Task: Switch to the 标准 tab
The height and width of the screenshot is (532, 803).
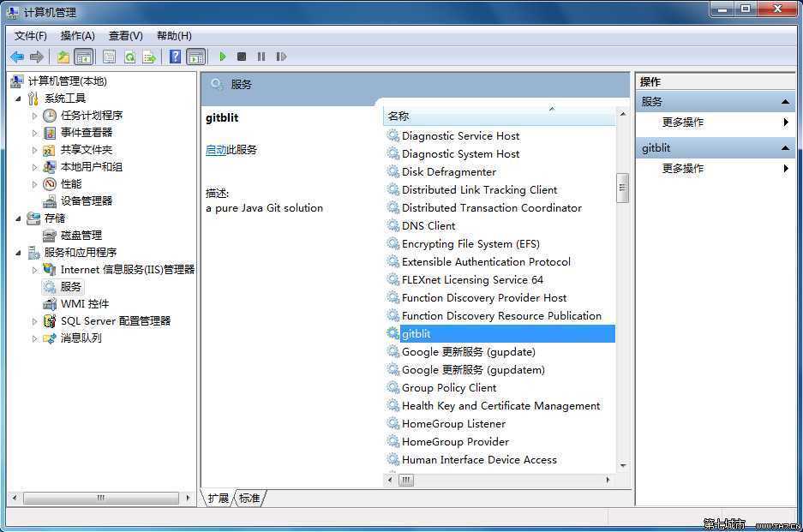Action: tap(250, 499)
